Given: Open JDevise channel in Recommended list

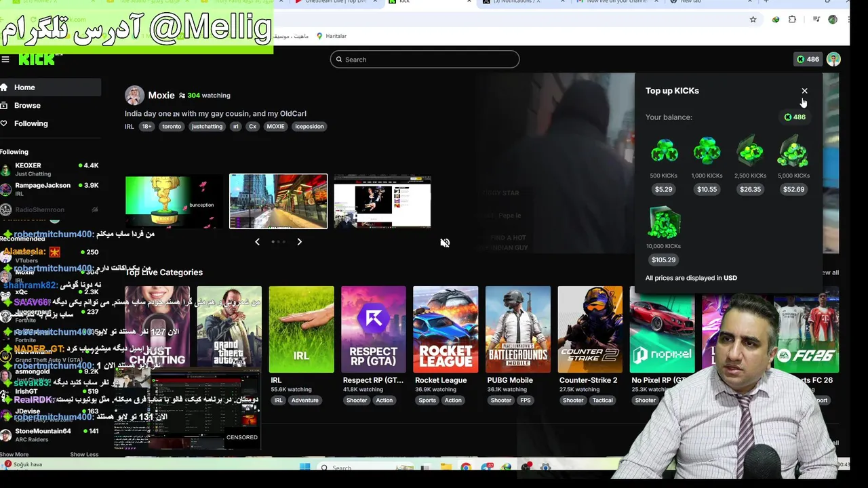Looking at the screenshot, I should click(50, 415).
